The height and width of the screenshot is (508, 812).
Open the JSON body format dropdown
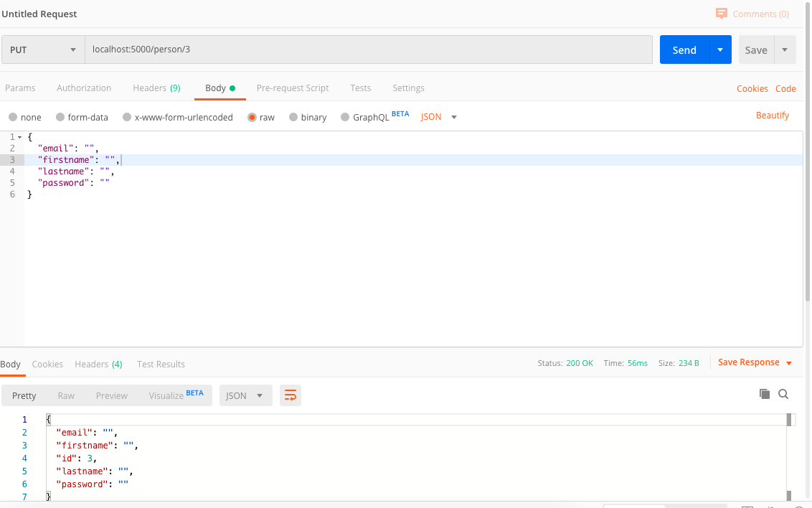pyautogui.click(x=438, y=116)
